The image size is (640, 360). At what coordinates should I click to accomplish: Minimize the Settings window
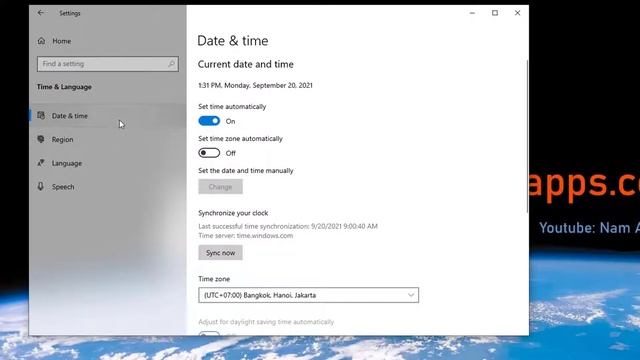(x=472, y=13)
